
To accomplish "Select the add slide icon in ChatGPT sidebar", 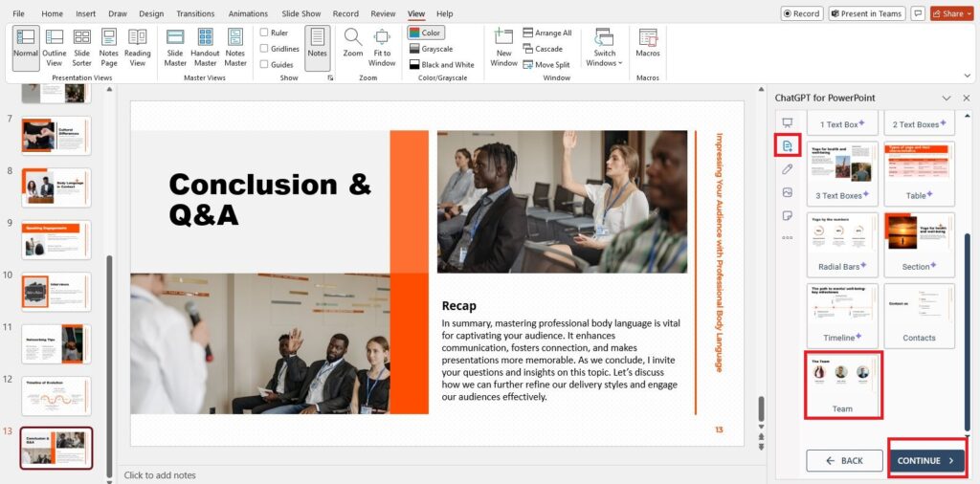I will 787,145.
